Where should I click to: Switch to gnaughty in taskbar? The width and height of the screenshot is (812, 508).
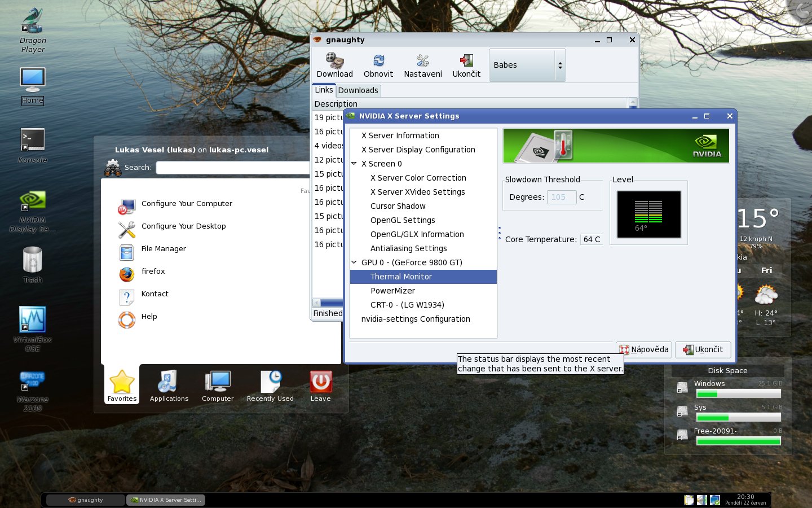(x=86, y=500)
